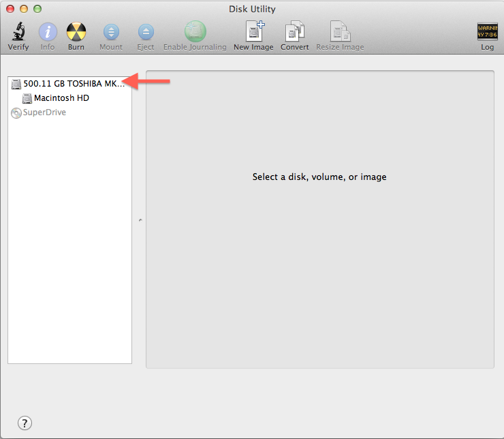
Task: Click the optical disc icon beside SuperDrive
Action: coord(16,112)
